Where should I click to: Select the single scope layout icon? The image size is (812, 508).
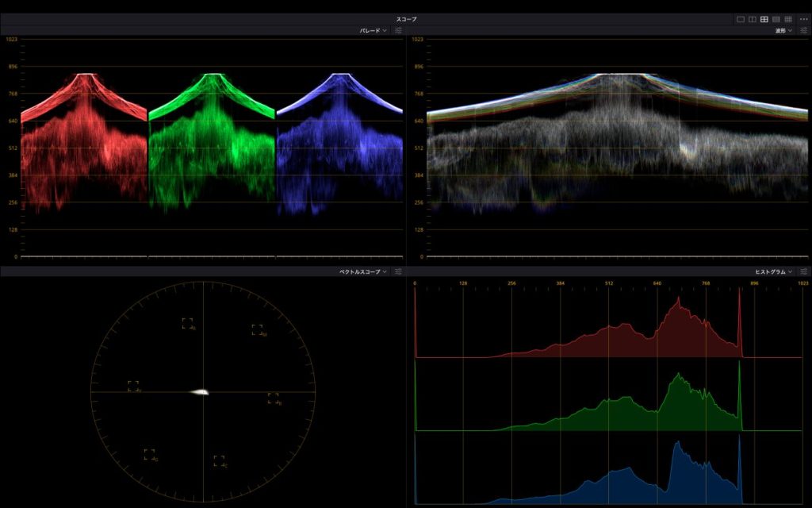741,19
